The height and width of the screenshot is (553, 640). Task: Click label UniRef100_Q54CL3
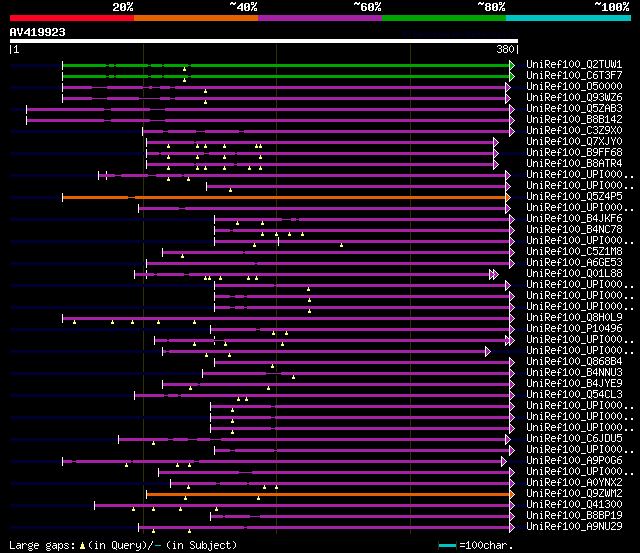(574, 395)
